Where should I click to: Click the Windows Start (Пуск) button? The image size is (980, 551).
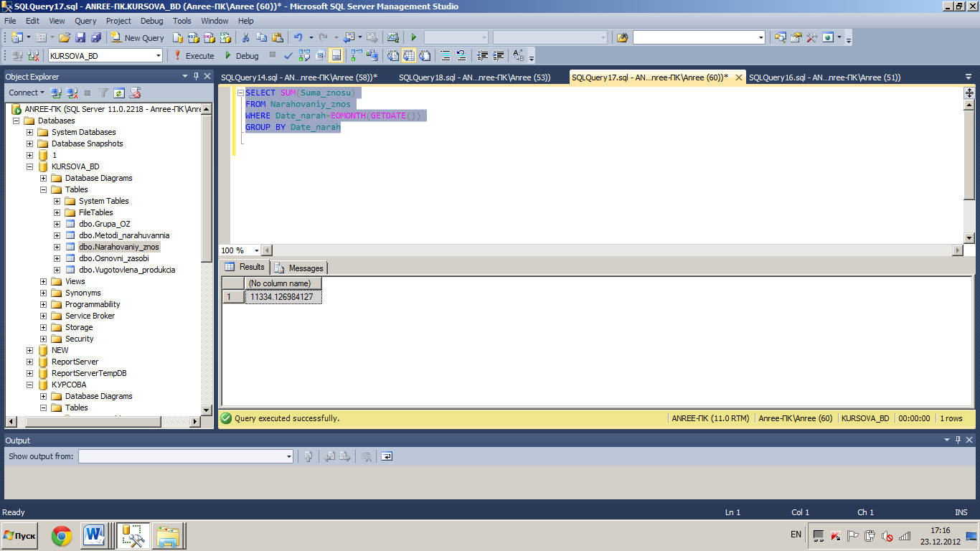click(x=19, y=535)
